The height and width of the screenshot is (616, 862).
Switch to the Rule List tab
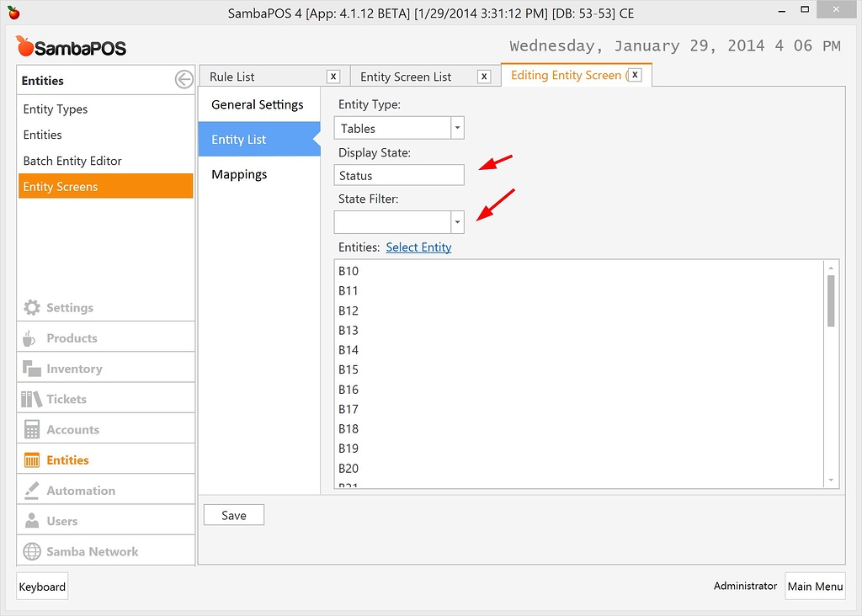[231, 75]
